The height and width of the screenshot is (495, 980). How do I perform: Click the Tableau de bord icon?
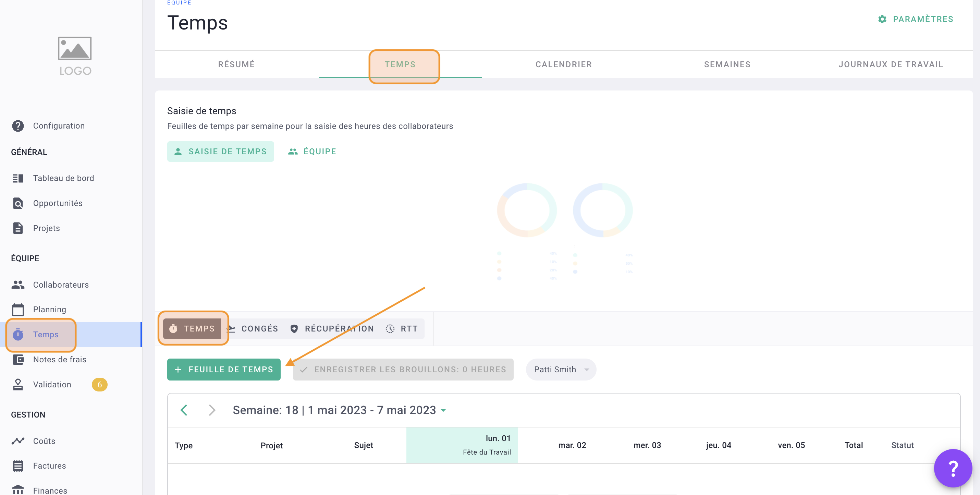click(x=18, y=178)
